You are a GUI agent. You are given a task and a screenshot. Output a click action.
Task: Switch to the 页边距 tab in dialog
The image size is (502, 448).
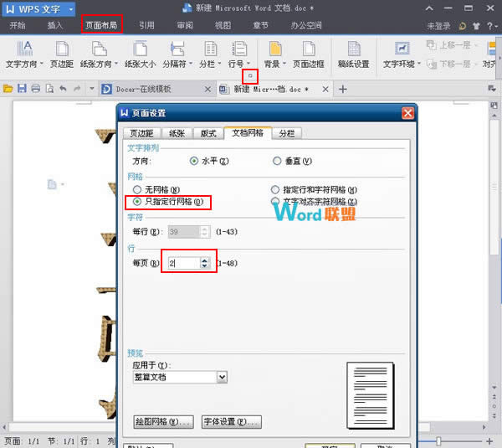tap(141, 133)
